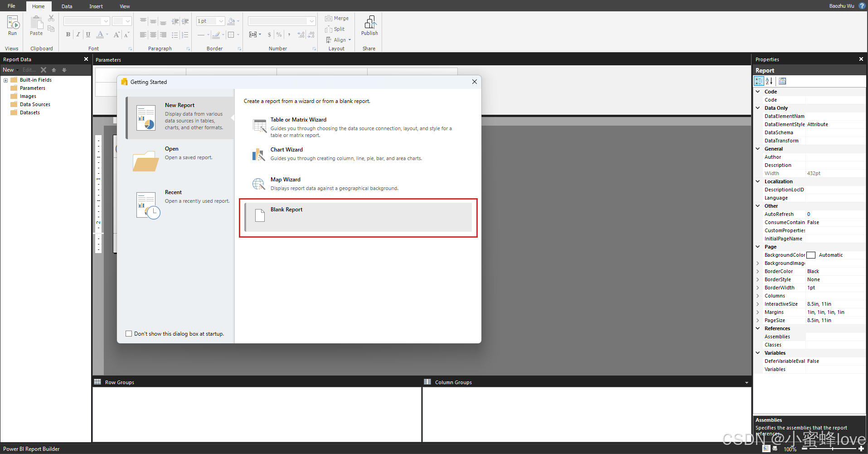Viewport: 868px width, 454px height.
Task: Click the Cut scissors icon
Action: tap(51, 18)
